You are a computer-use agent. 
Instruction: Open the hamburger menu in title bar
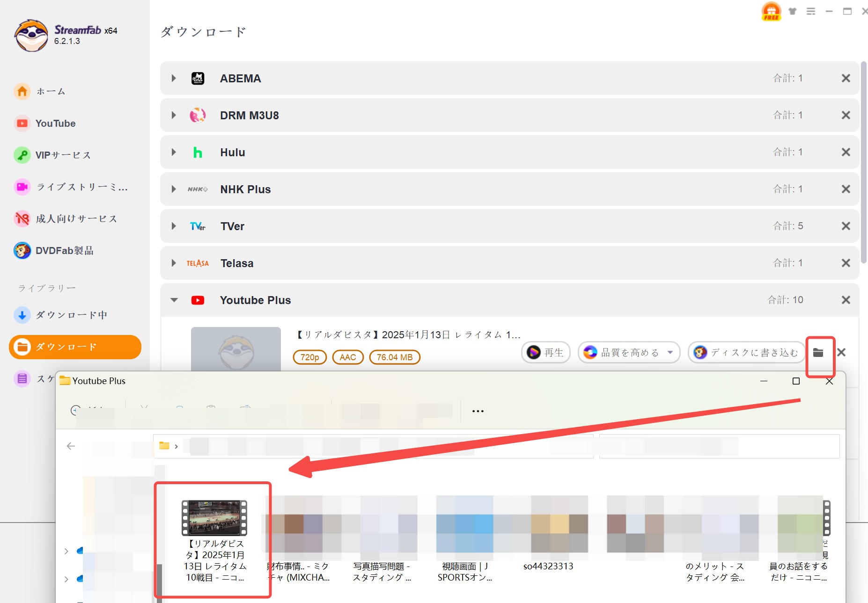tap(811, 11)
